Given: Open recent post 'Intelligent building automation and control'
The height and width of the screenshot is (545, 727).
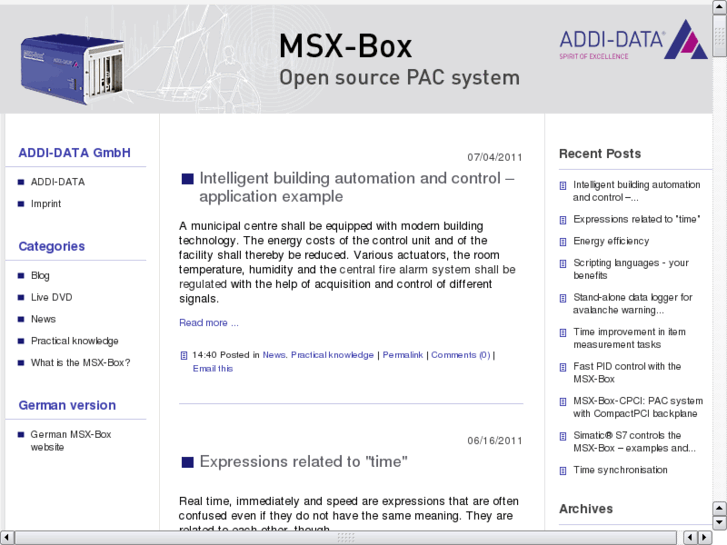Looking at the screenshot, I should pos(637,191).
